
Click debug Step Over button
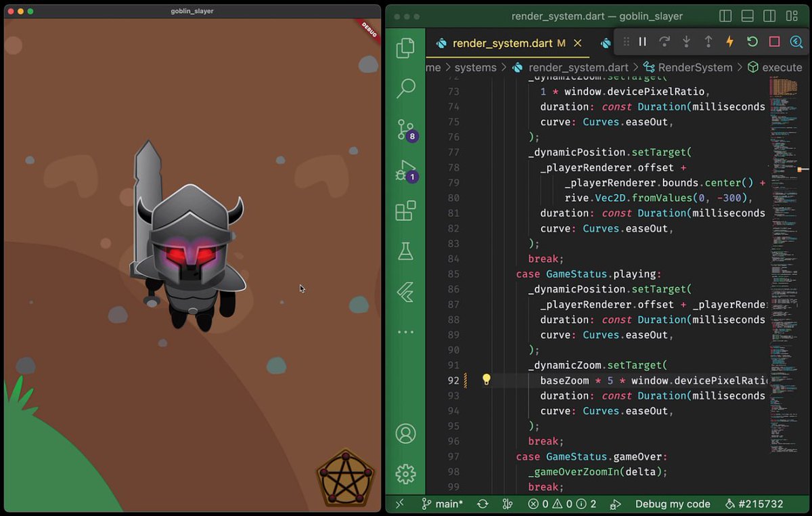664,41
